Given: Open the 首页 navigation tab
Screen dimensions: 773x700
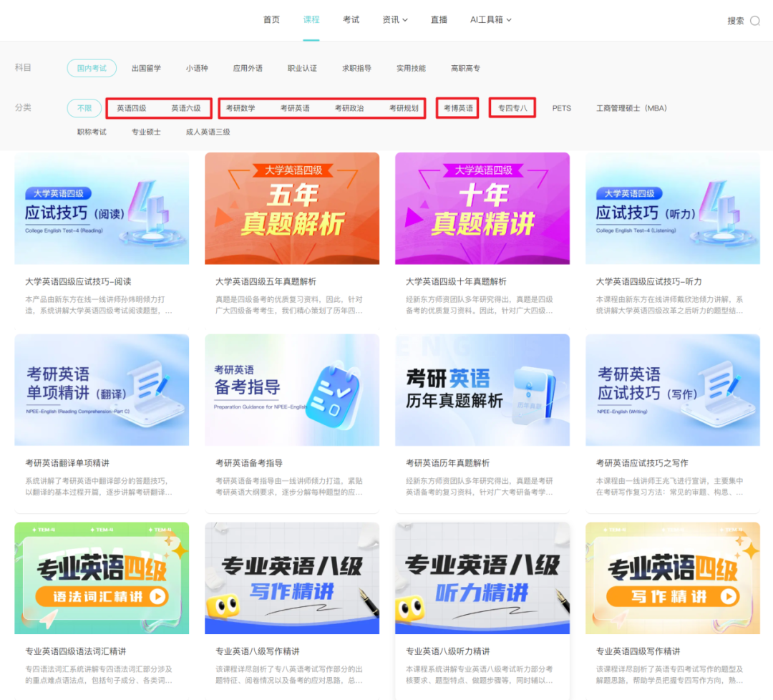Looking at the screenshot, I should (x=271, y=20).
